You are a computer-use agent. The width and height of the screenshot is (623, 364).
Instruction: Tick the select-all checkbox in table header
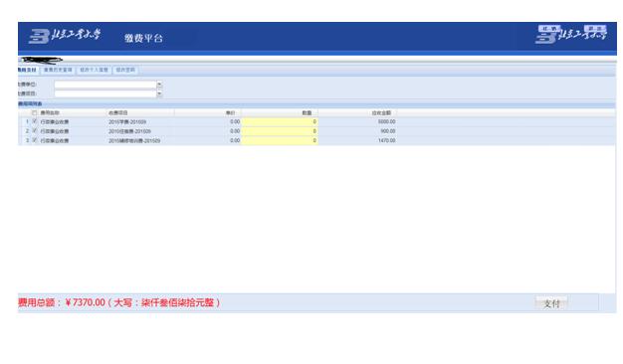click(35, 112)
